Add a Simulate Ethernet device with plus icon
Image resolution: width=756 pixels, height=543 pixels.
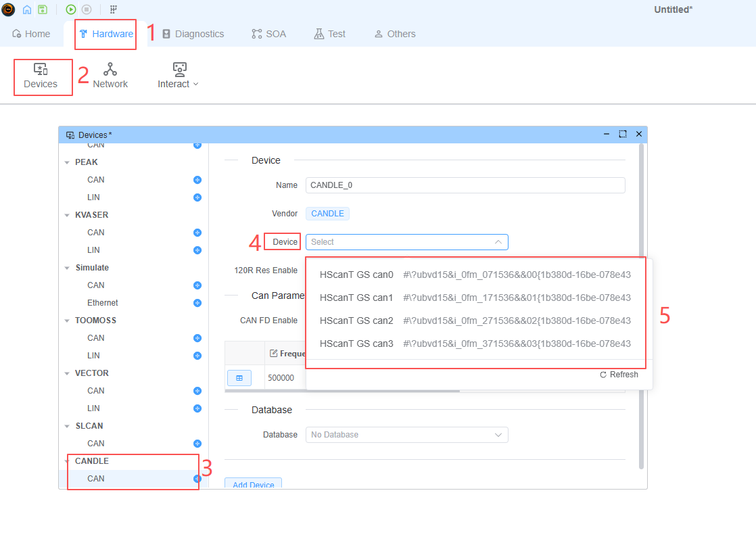click(197, 303)
